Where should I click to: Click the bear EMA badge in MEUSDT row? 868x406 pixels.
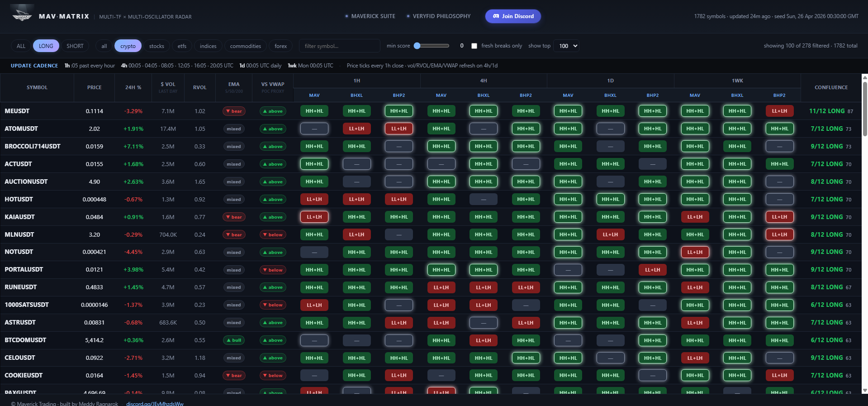click(234, 111)
